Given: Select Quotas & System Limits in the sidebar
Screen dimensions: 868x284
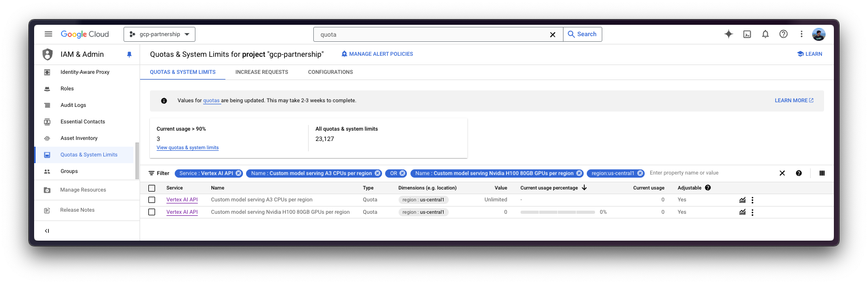Looking at the screenshot, I should (x=85, y=155).
